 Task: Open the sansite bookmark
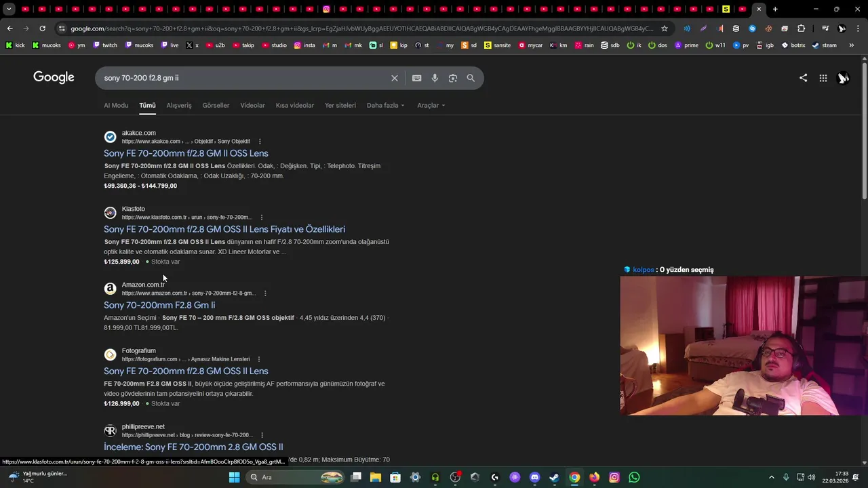click(497, 45)
